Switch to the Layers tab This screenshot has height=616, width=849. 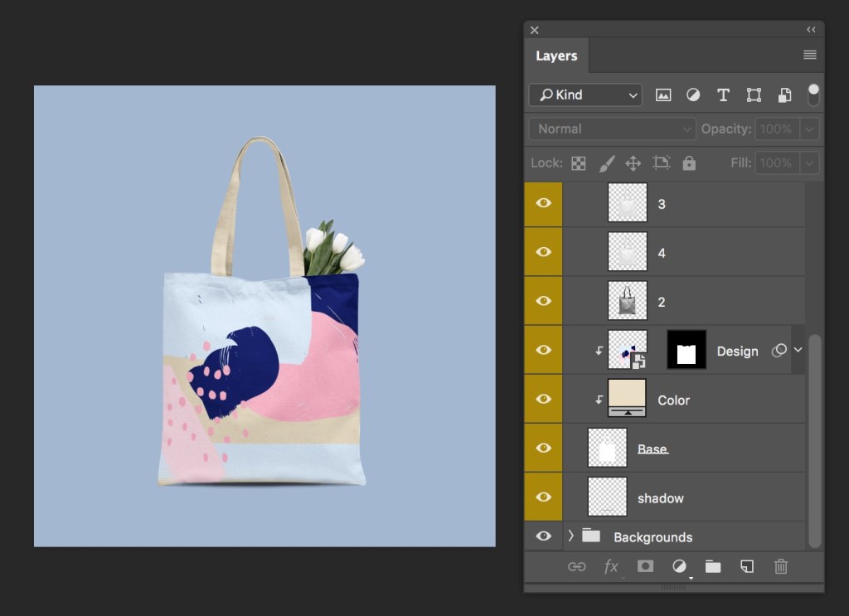coord(556,56)
